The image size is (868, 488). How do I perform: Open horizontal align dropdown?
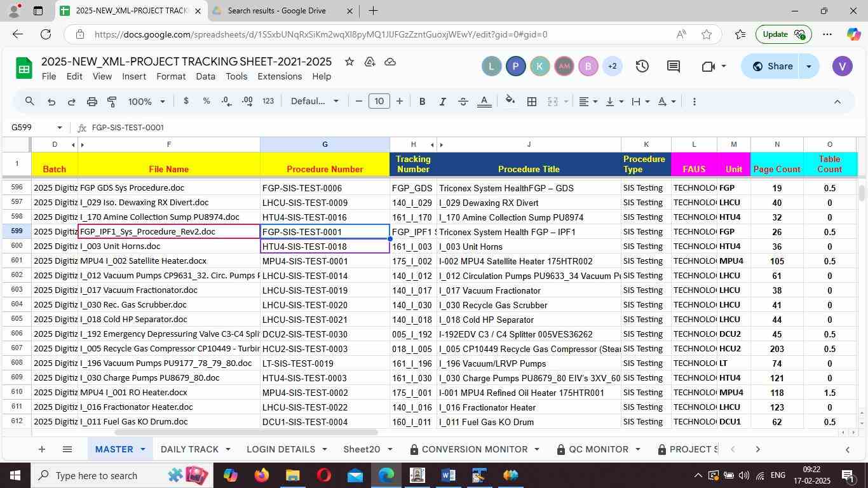coord(588,101)
